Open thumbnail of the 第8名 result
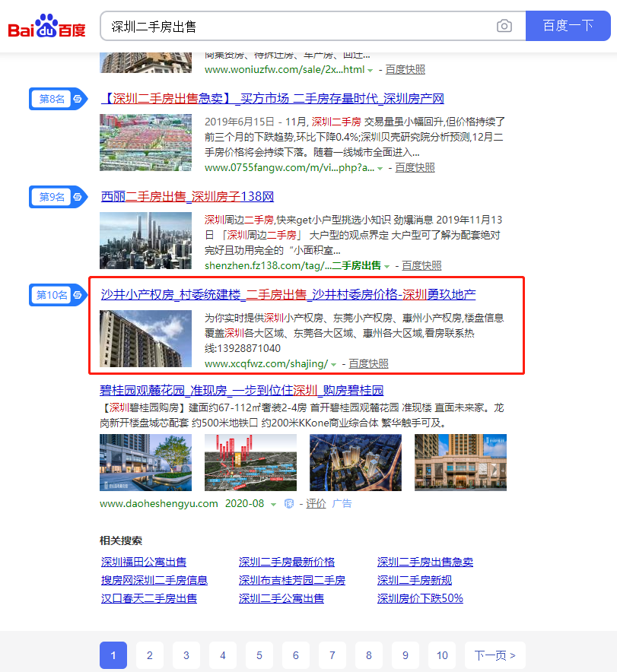 click(x=146, y=143)
